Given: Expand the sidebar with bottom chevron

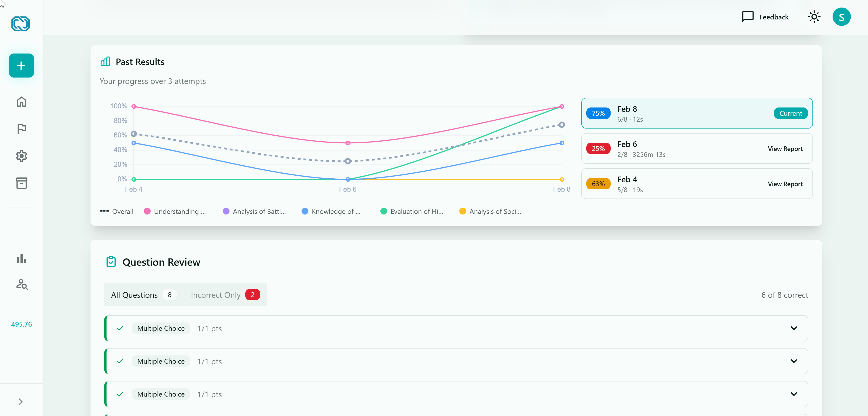Looking at the screenshot, I should point(21,402).
